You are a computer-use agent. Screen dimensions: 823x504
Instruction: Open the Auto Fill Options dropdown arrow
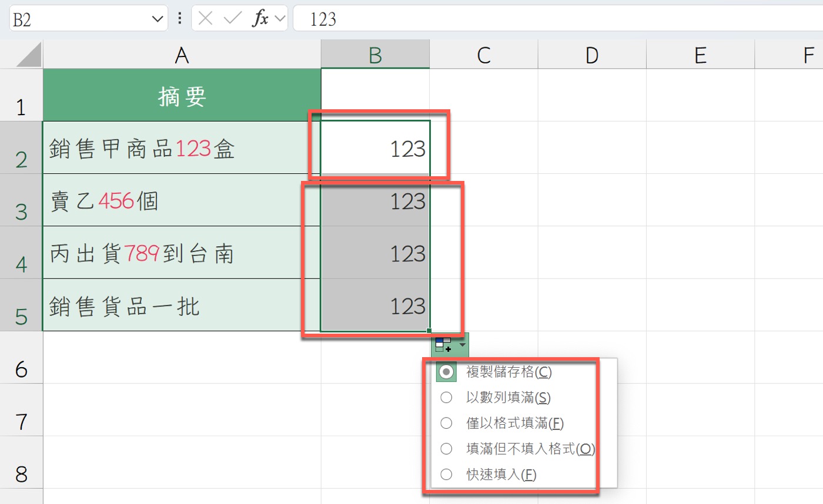[x=462, y=345]
